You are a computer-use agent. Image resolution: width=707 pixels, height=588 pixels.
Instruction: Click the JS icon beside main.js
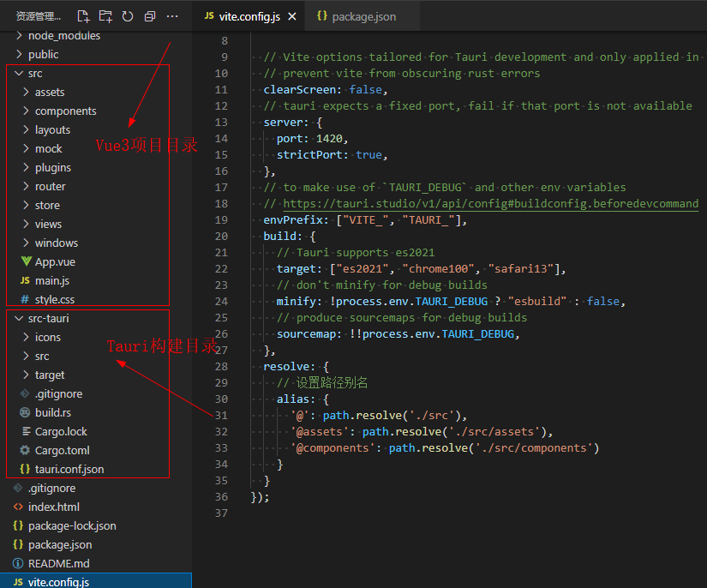coord(25,281)
